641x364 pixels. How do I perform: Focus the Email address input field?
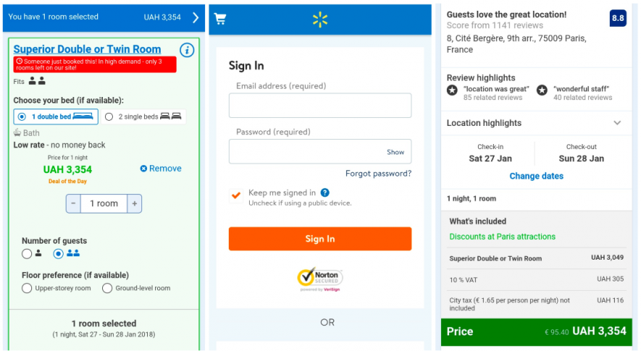pos(320,106)
